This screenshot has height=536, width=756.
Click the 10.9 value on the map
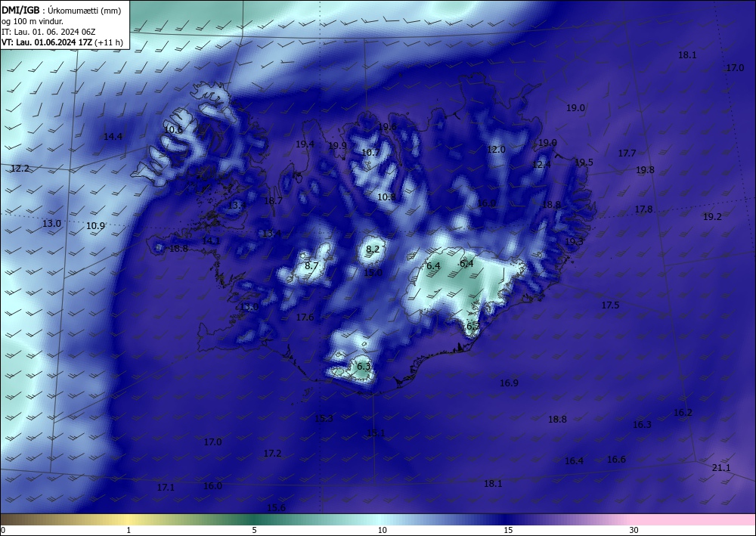pos(95,225)
